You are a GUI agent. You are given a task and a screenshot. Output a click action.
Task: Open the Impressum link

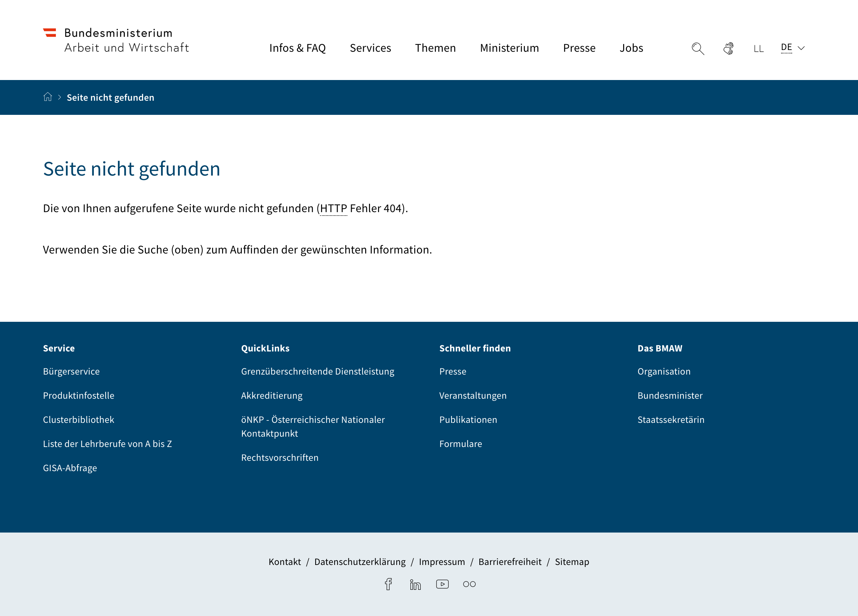(x=442, y=562)
